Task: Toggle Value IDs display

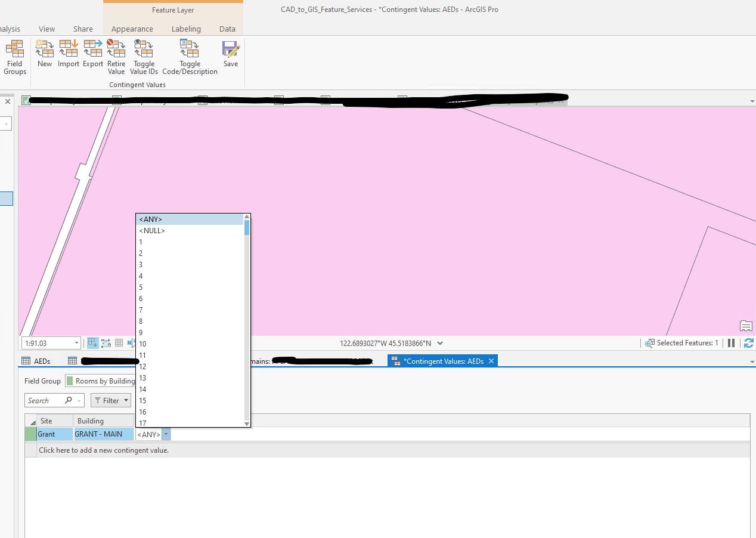Action: coord(144,57)
